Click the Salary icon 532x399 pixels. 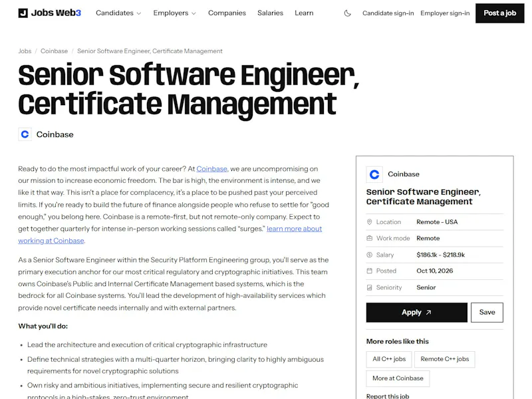point(370,255)
